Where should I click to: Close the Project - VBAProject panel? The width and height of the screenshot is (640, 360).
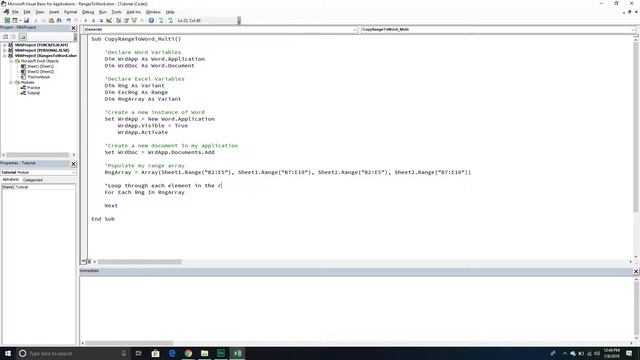pos(73,28)
